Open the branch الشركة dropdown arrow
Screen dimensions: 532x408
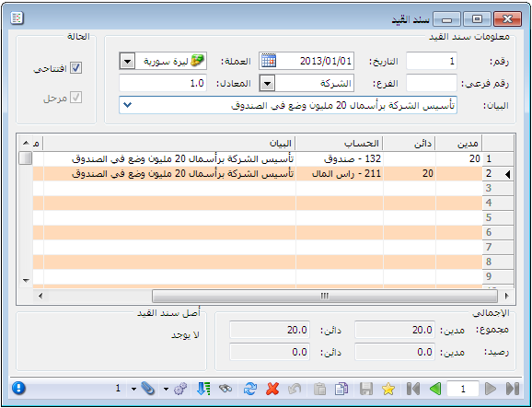[x=267, y=83]
